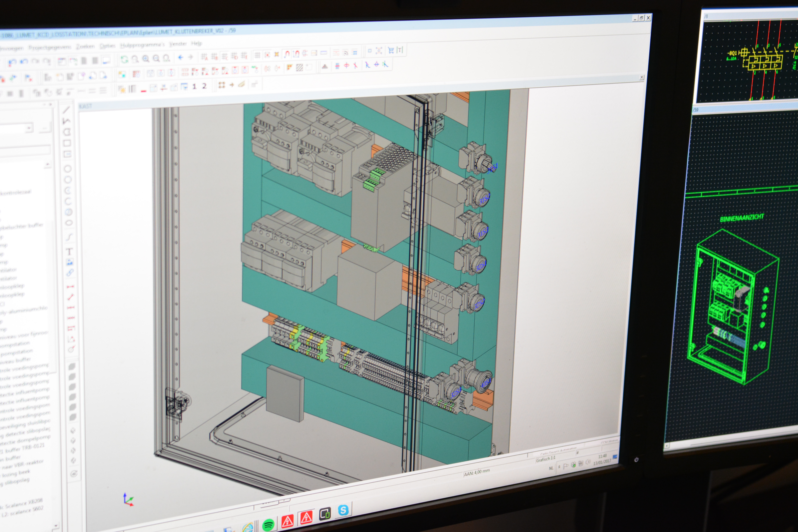Click the navigator scrollbar up arrow
The width and height of the screenshot is (798, 532).
coord(48,165)
